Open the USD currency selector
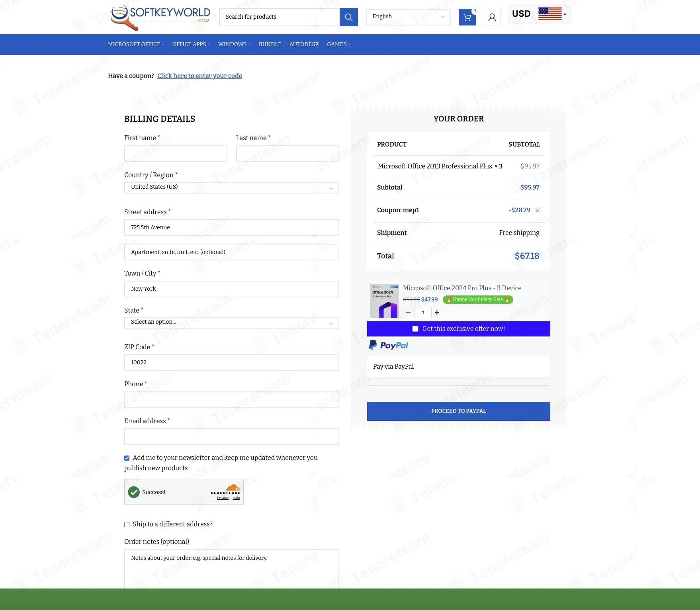700x610 pixels. (x=539, y=14)
